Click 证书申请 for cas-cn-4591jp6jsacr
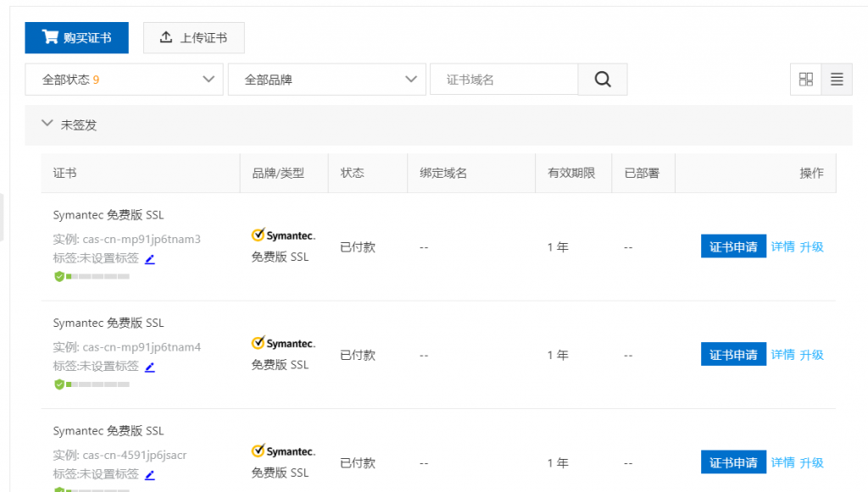Screen dimensions: 868x492 pos(733,462)
